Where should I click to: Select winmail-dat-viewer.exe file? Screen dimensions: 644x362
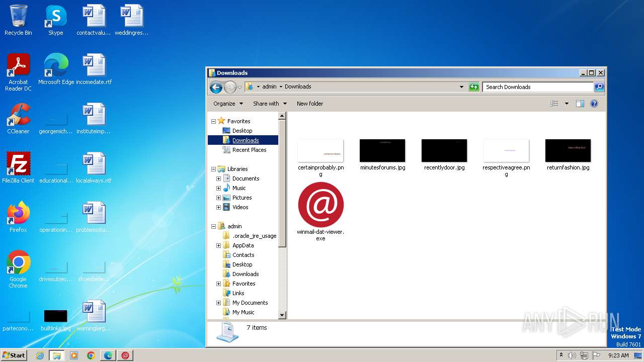[x=320, y=211]
